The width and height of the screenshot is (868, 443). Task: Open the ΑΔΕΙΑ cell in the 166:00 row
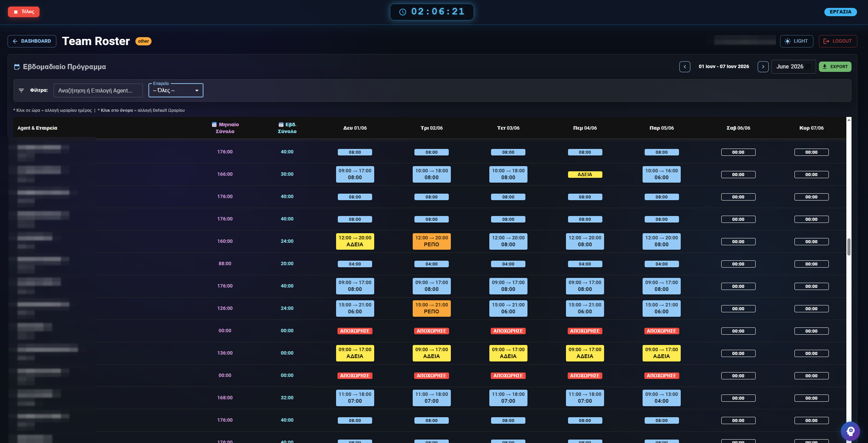point(585,175)
